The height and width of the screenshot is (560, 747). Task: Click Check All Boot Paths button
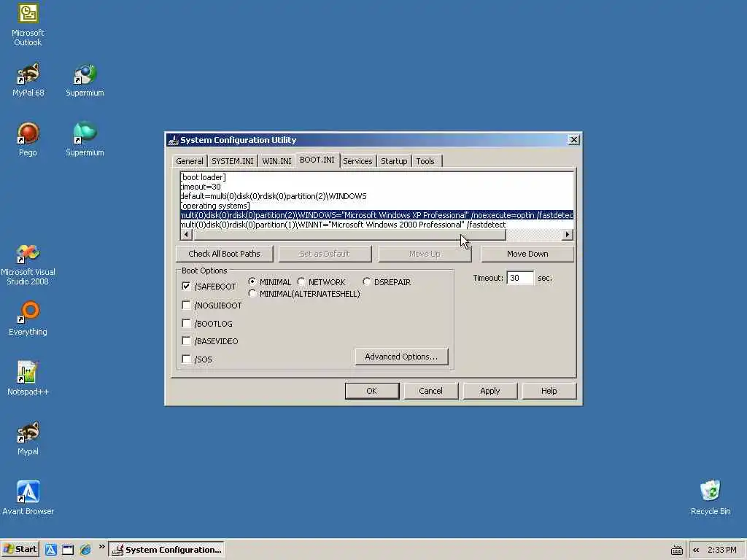225,254
